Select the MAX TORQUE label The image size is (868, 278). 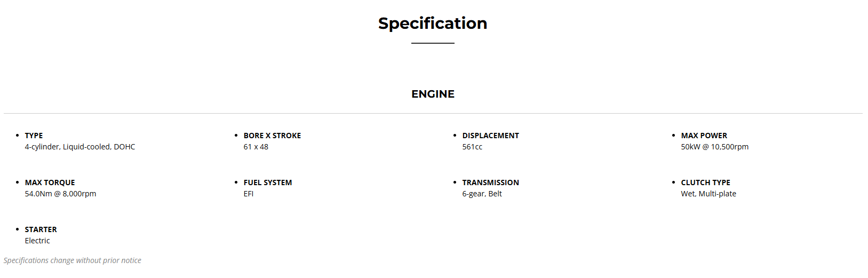coord(50,182)
